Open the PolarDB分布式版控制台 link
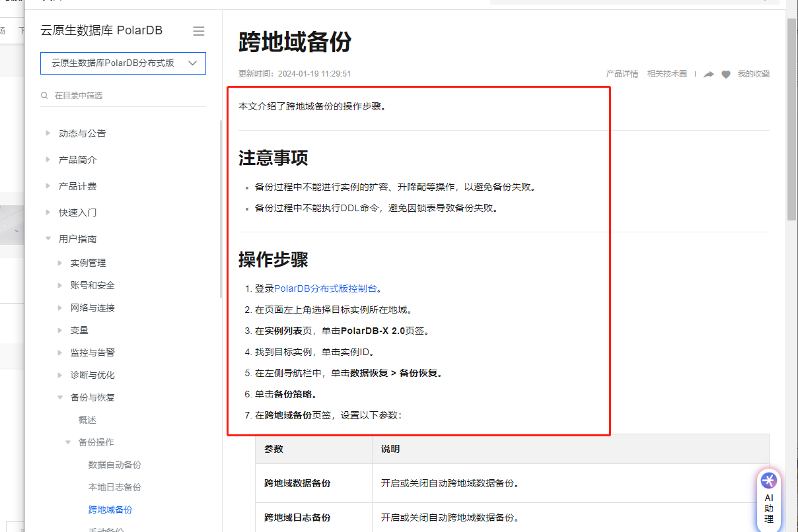This screenshot has height=532, width=798. (325, 288)
